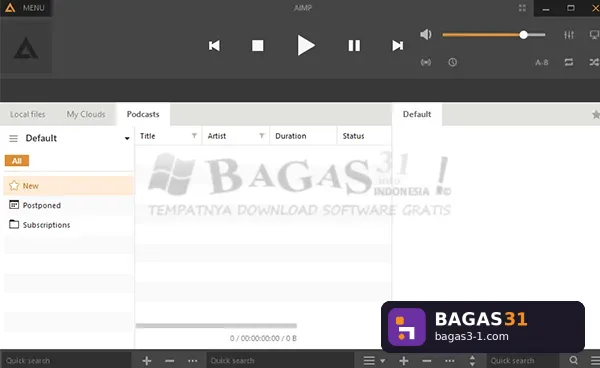
Task: Toggle repeat playback mode
Action: pyautogui.click(x=569, y=62)
